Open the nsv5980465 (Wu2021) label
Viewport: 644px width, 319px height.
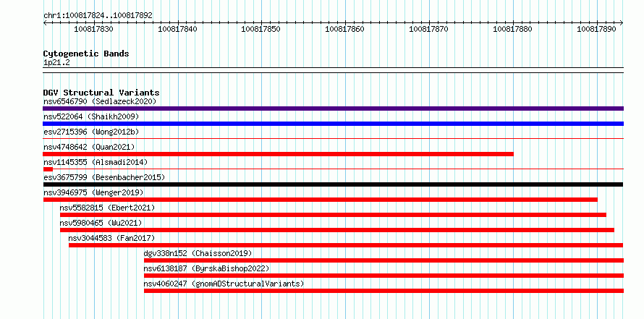coord(101,223)
